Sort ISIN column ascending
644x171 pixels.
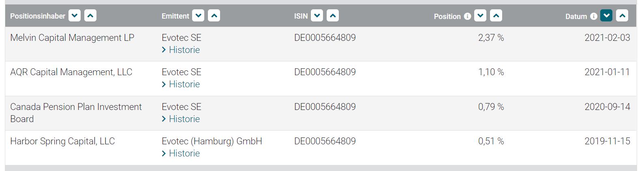pos(333,16)
